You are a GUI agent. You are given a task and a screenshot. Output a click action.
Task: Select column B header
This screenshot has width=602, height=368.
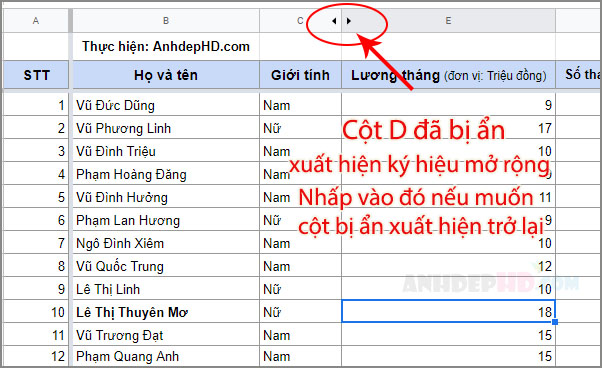(x=166, y=21)
